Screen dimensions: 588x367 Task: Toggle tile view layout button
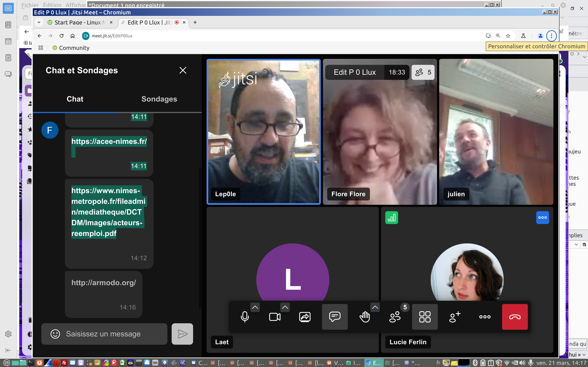(x=425, y=317)
